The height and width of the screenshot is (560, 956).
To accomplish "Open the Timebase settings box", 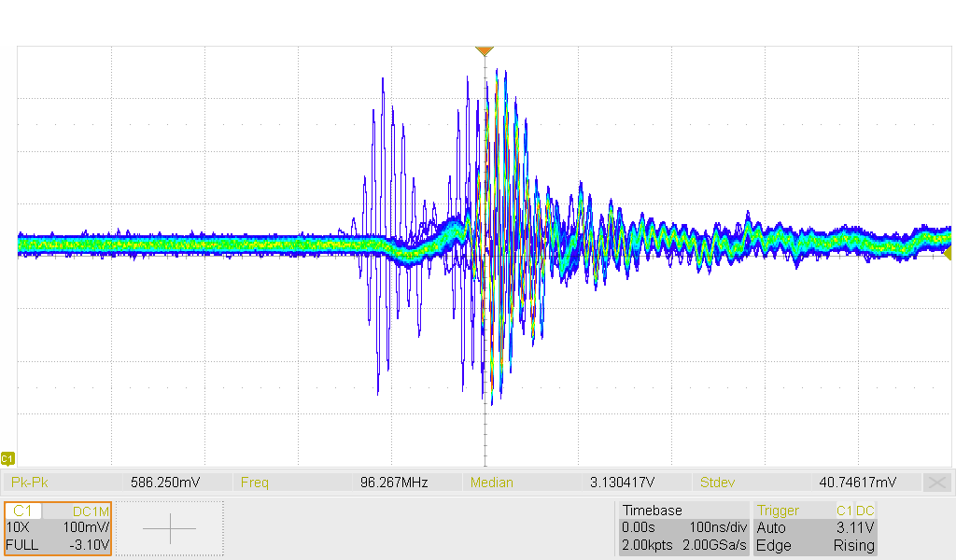I will click(x=682, y=528).
